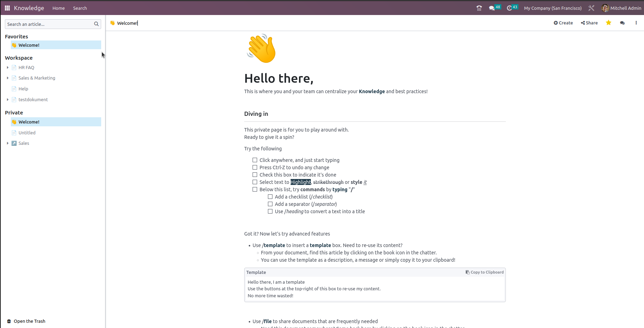
Task: Open the HR FAQ article
Action: (x=26, y=67)
